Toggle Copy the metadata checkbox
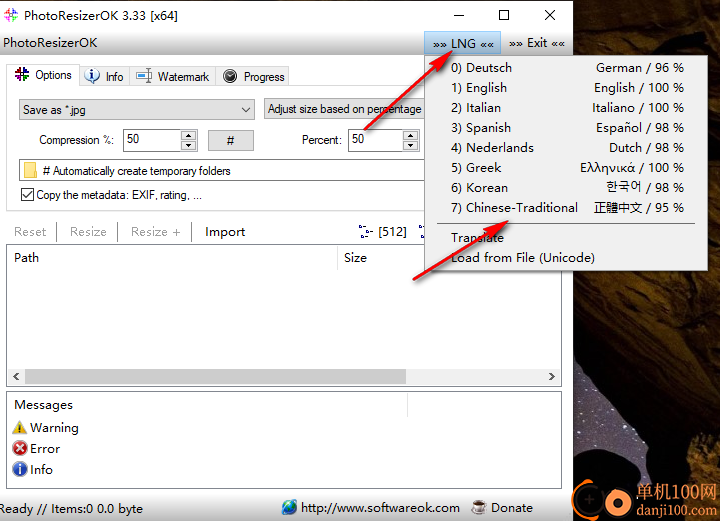720x521 pixels. (x=27, y=195)
